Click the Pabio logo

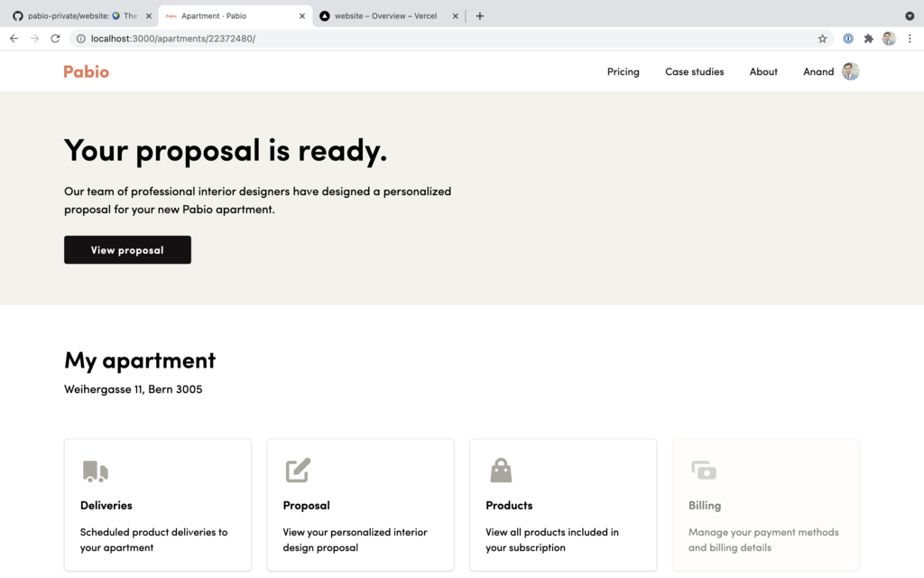click(x=86, y=71)
